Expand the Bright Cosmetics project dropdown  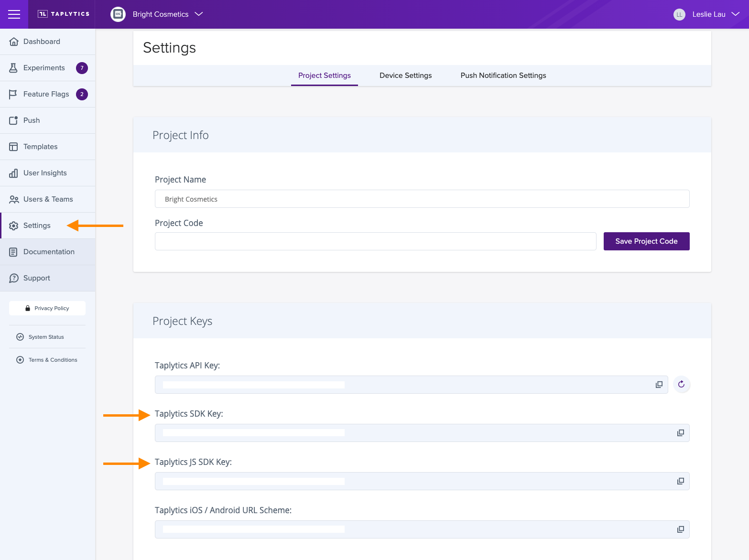199,14
